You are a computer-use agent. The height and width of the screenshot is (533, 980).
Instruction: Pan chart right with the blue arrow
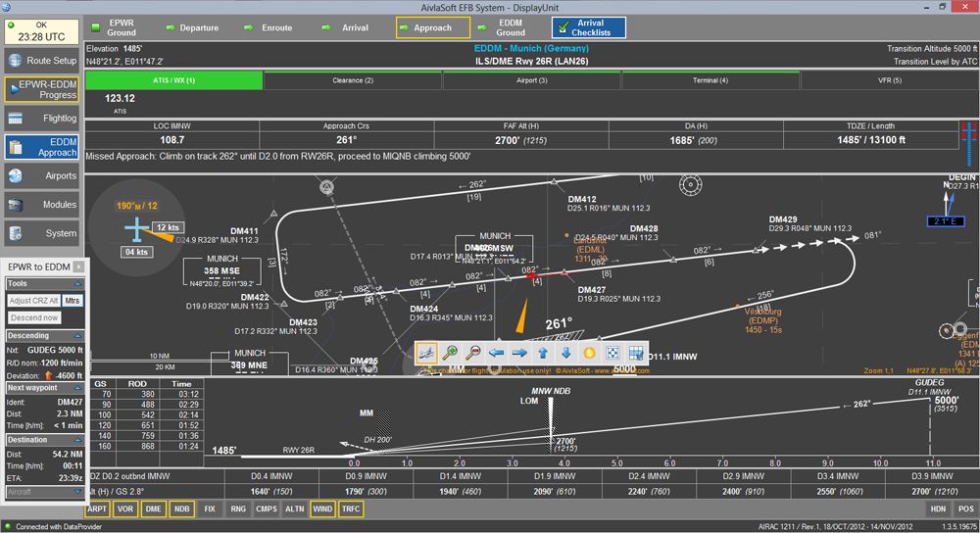[520, 353]
